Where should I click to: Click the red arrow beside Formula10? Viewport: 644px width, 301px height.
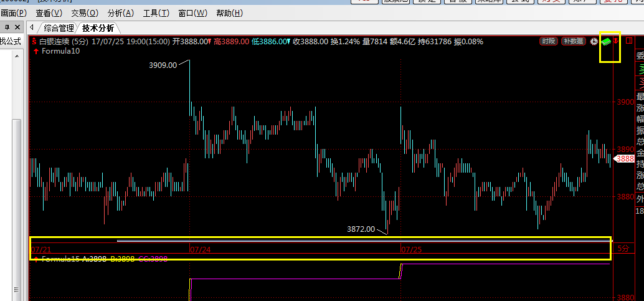pos(36,51)
